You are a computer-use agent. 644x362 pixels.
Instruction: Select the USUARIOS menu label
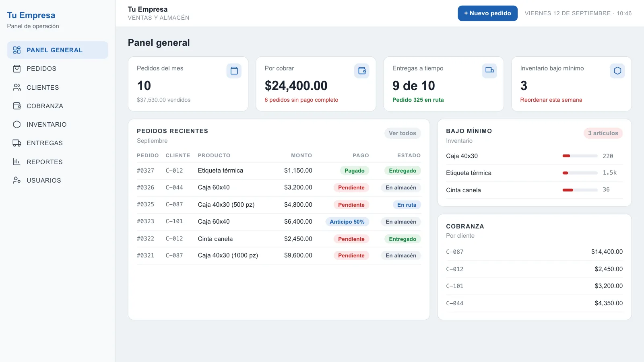coord(44,180)
